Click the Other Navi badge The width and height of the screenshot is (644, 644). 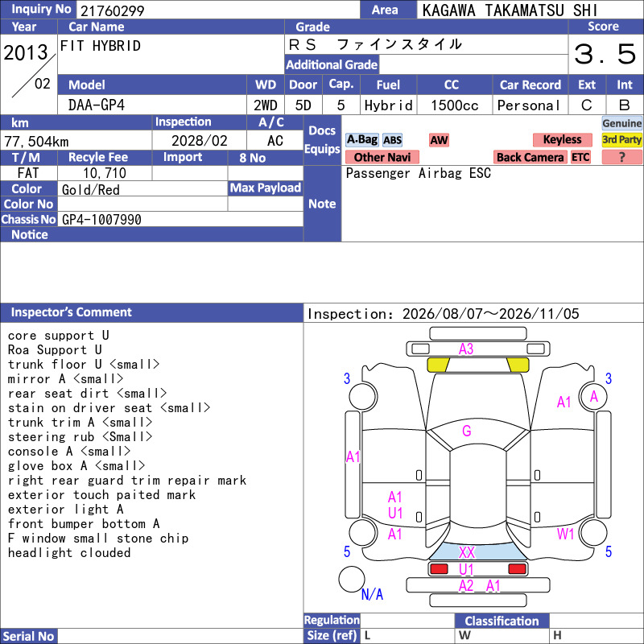[382, 157]
